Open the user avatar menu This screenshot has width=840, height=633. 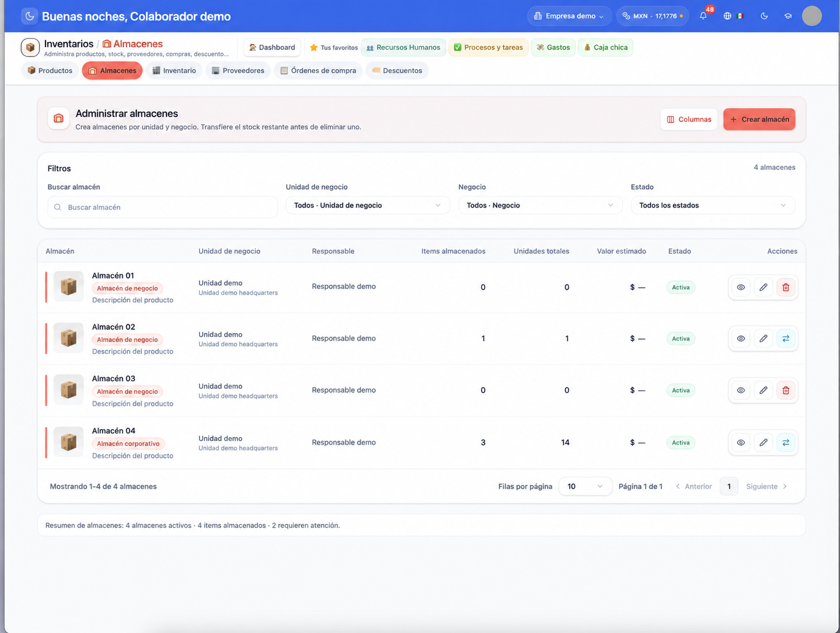point(811,16)
